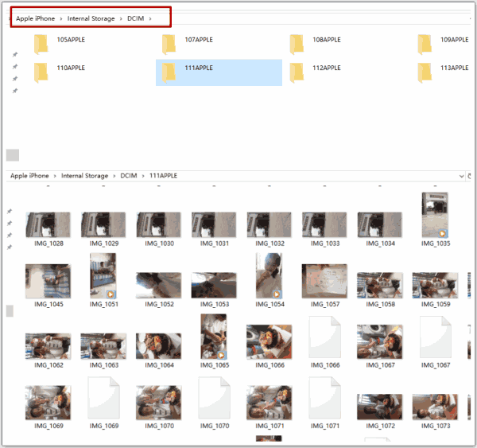Open the 107APPLE folder

[x=187, y=44]
